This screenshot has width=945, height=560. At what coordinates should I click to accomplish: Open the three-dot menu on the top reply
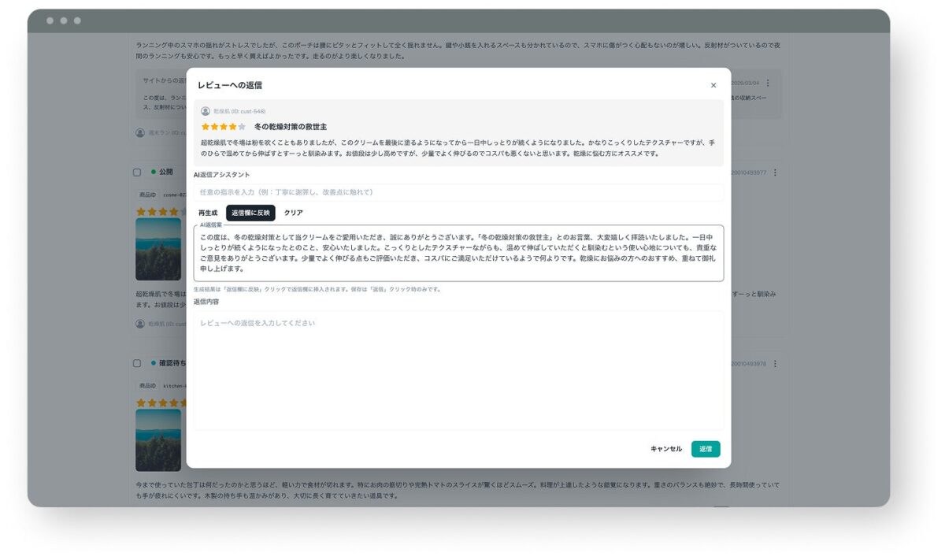pos(768,83)
